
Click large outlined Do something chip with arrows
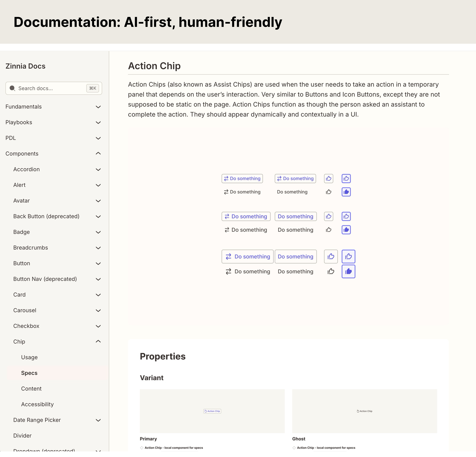247,257
